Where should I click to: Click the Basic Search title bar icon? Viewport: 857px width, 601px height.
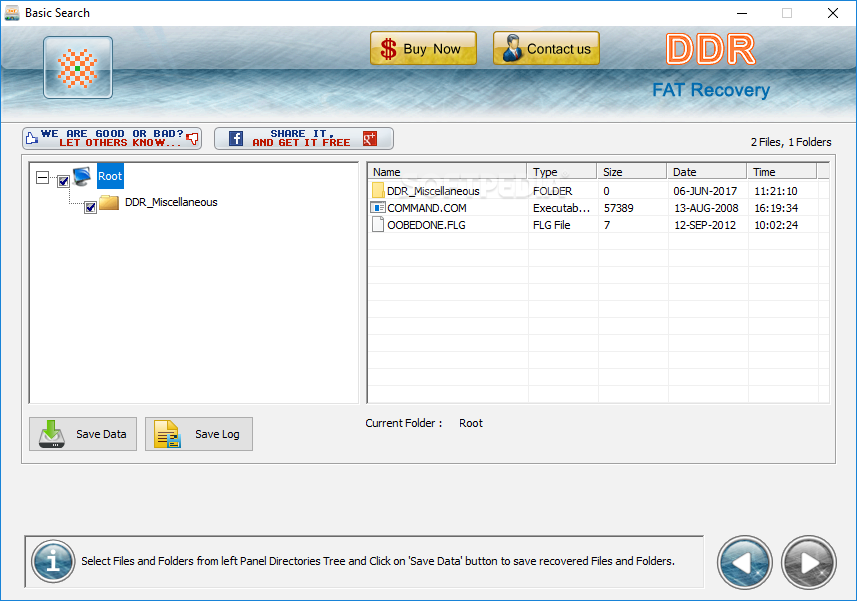[x=12, y=13]
